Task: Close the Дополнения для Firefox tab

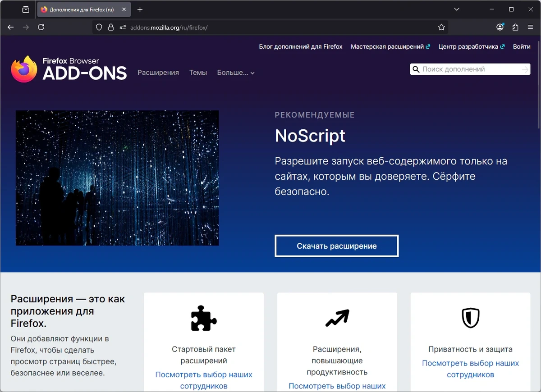Action: point(124,9)
